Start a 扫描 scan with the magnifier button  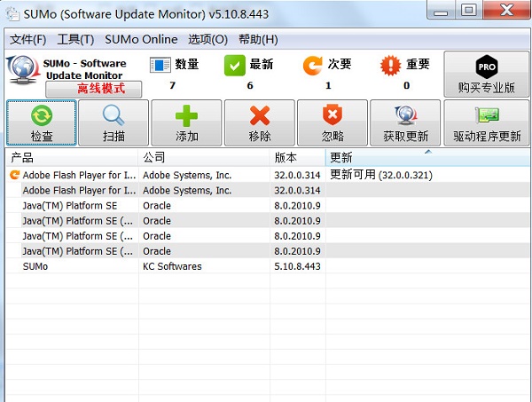point(113,122)
